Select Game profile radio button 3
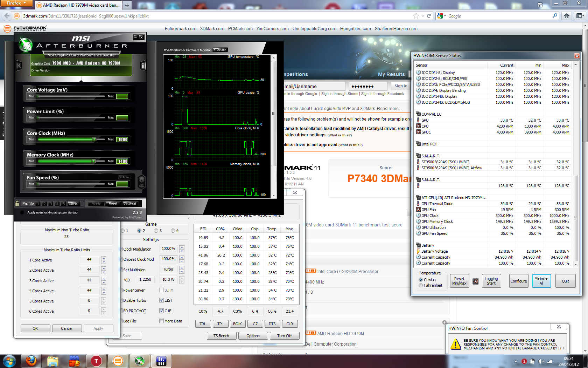The height and width of the screenshot is (368, 588). pyautogui.click(x=156, y=231)
